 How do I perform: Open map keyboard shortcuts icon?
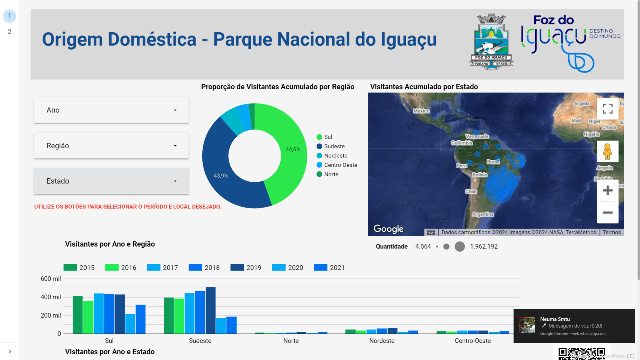431,232
